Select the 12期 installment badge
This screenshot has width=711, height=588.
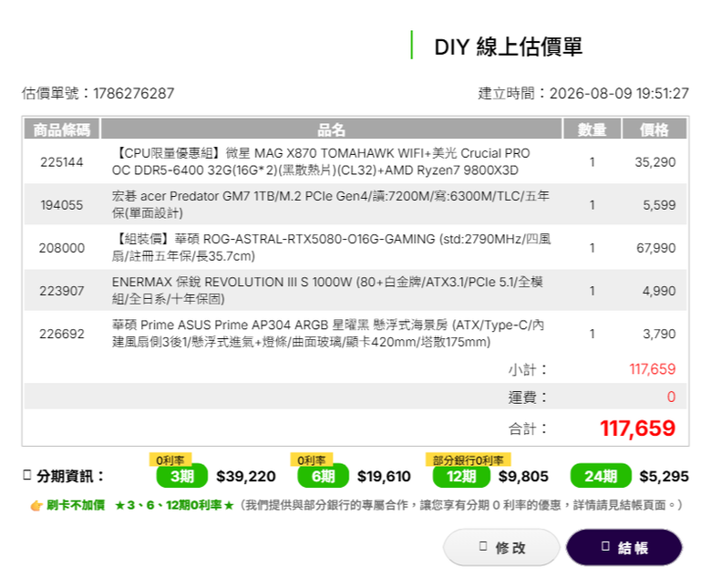pyautogui.click(x=461, y=476)
